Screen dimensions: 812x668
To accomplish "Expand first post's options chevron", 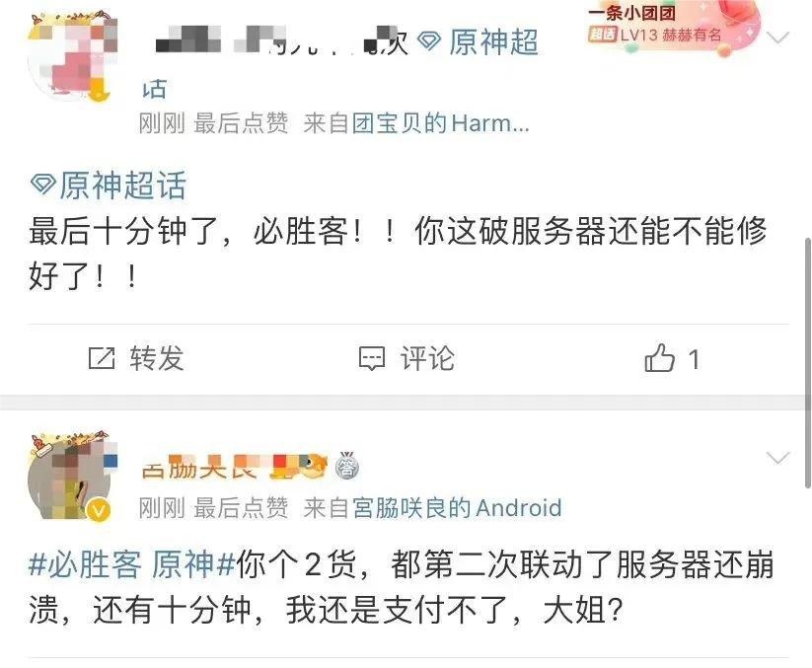I will click(777, 37).
